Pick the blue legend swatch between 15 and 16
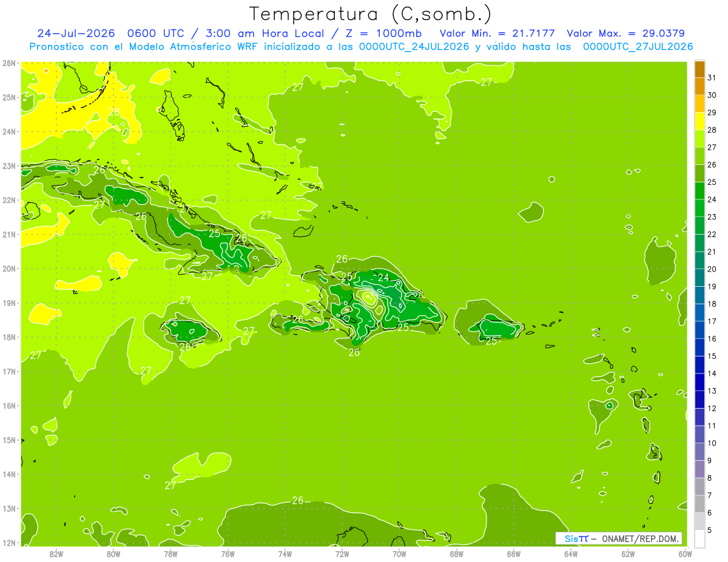This screenshot has width=728, height=562. (699, 348)
